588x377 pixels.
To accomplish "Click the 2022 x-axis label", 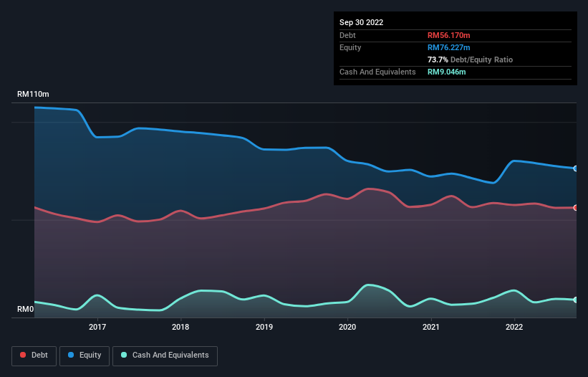I will point(514,327).
